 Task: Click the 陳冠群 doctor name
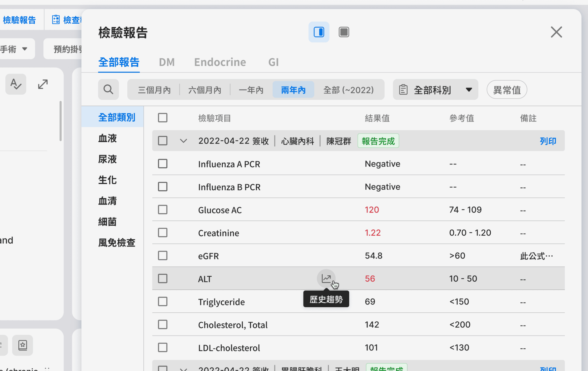tap(339, 141)
